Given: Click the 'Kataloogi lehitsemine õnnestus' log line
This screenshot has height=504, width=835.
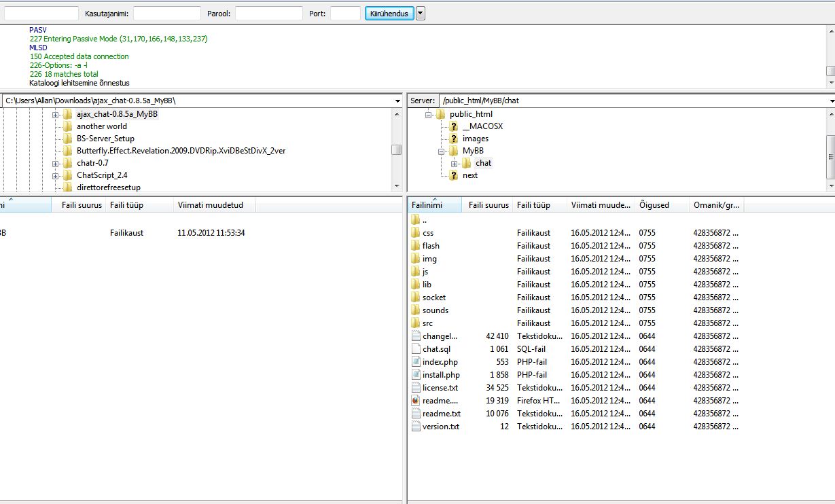Looking at the screenshot, I should tap(79, 83).
